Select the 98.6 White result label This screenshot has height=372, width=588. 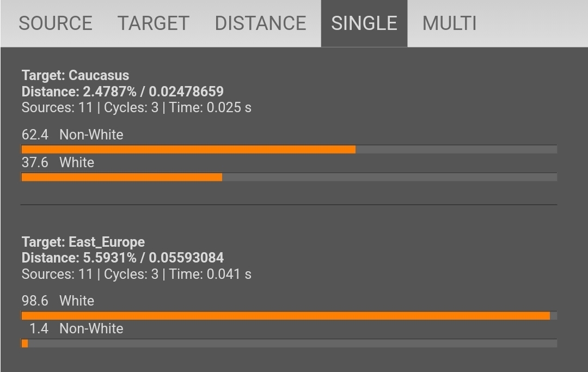click(x=58, y=301)
